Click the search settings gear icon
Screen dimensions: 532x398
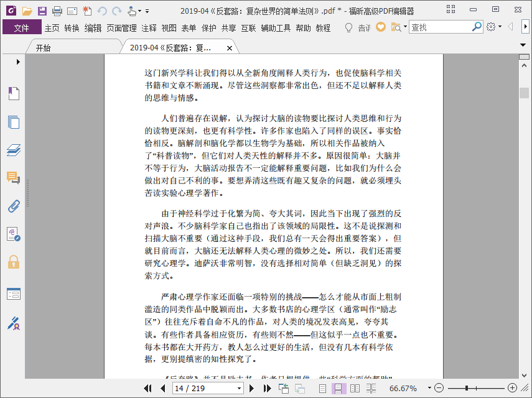tap(491, 27)
